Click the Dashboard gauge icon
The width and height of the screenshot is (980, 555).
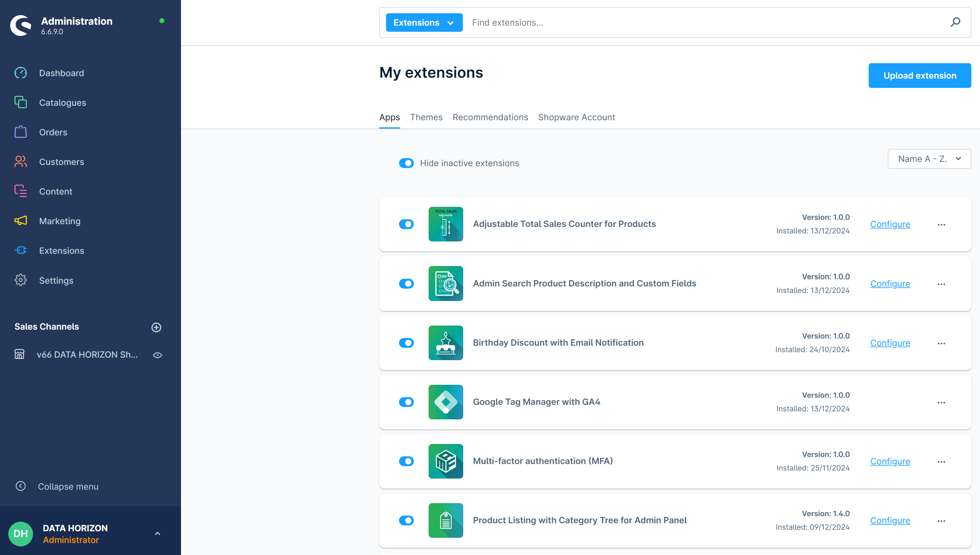pyautogui.click(x=21, y=73)
